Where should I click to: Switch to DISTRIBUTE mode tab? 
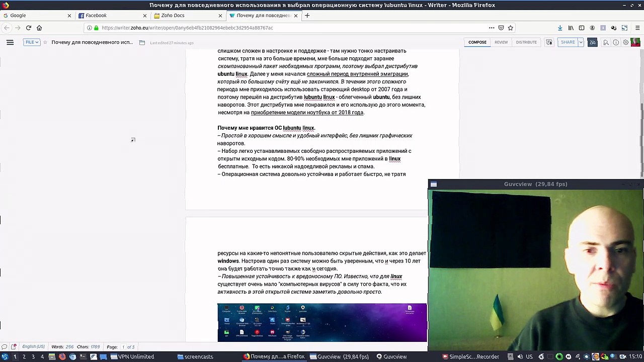coord(526,42)
